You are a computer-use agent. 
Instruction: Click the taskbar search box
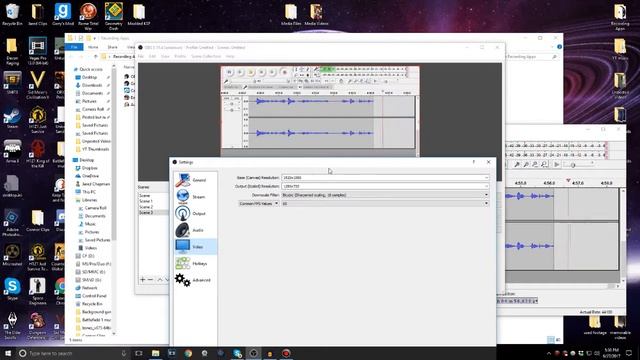pos(74,353)
